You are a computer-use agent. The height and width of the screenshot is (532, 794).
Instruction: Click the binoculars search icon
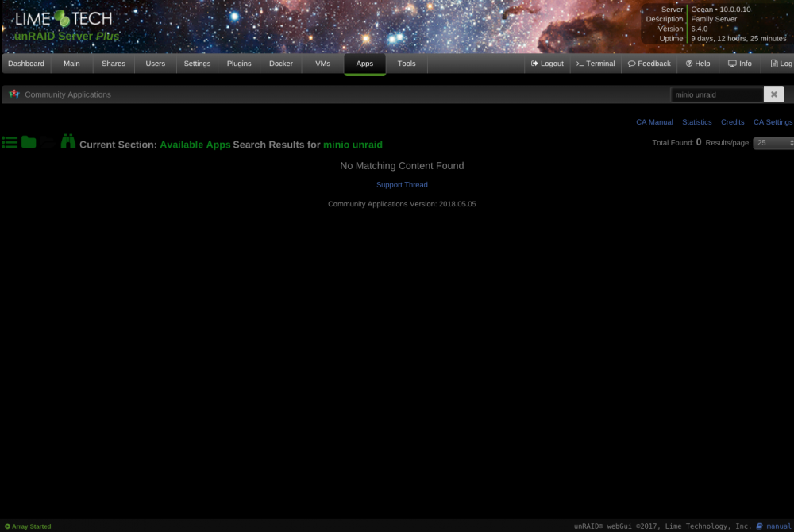[x=67, y=141]
